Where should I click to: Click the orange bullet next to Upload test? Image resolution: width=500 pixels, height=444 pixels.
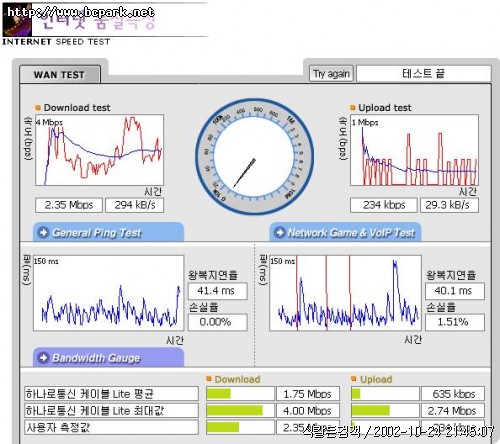tap(353, 108)
